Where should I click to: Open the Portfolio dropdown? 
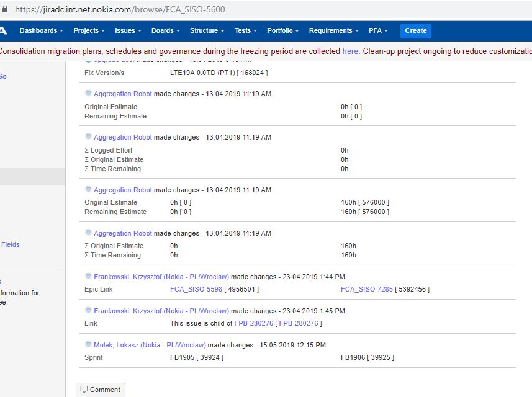point(282,30)
